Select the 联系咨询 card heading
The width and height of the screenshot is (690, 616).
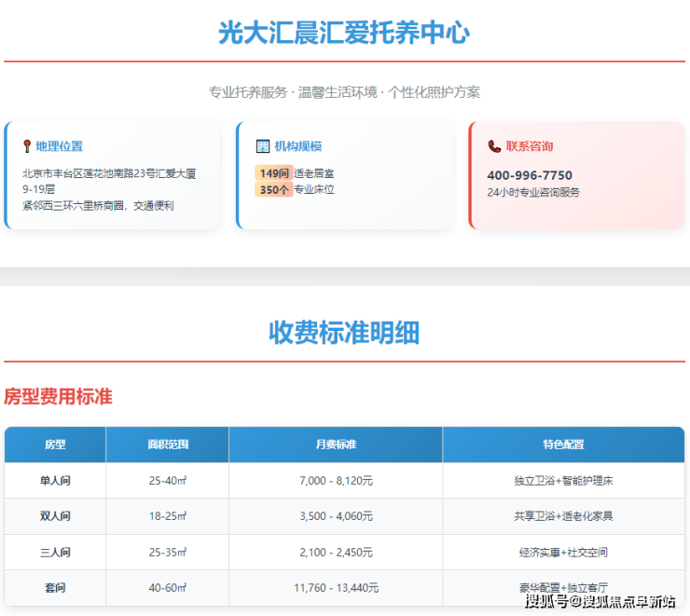pos(530,146)
